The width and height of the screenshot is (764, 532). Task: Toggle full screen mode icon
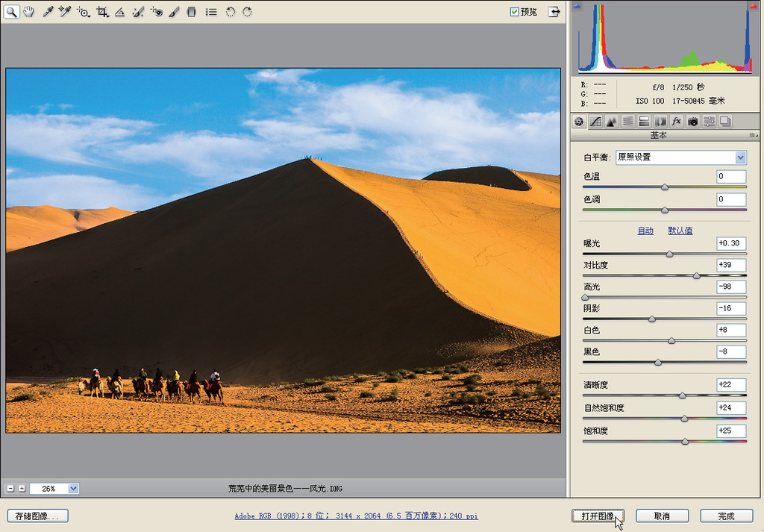[554, 12]
